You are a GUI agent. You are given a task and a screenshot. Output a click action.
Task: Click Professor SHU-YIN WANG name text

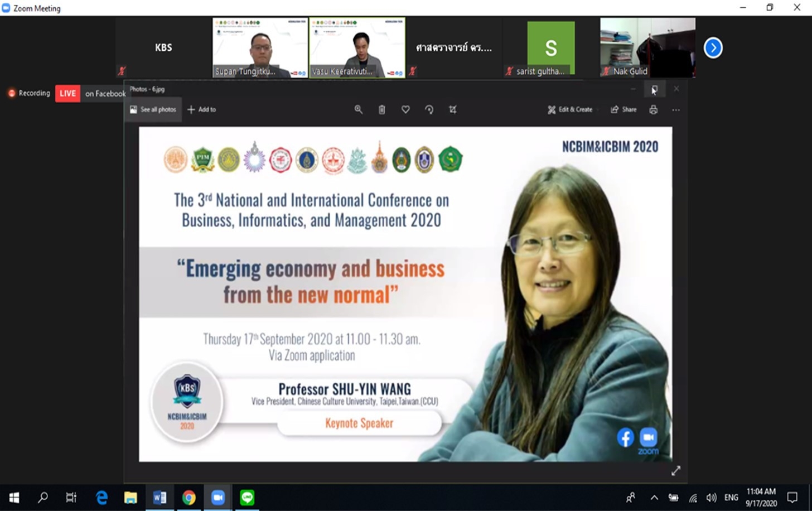[x=345, y=389]
